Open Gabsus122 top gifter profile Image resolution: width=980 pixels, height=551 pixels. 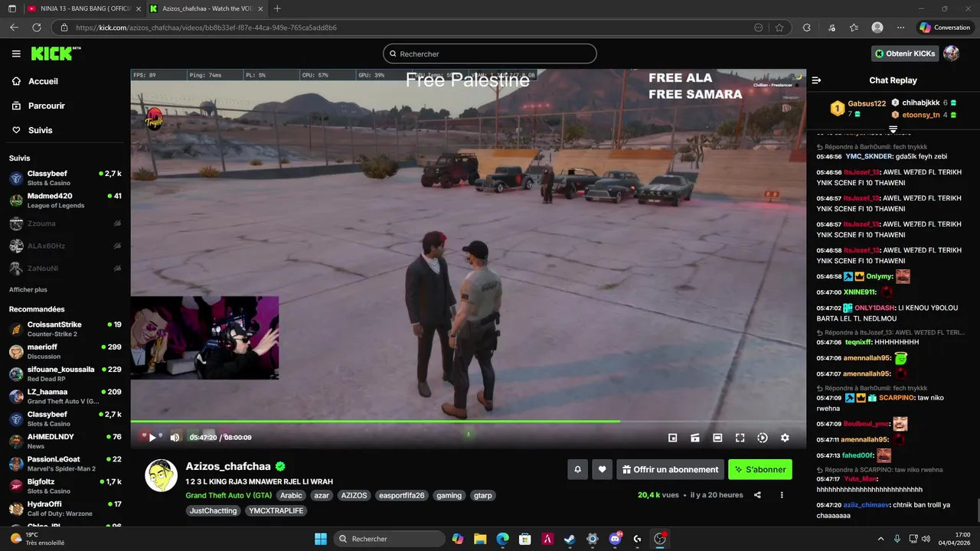867,103
